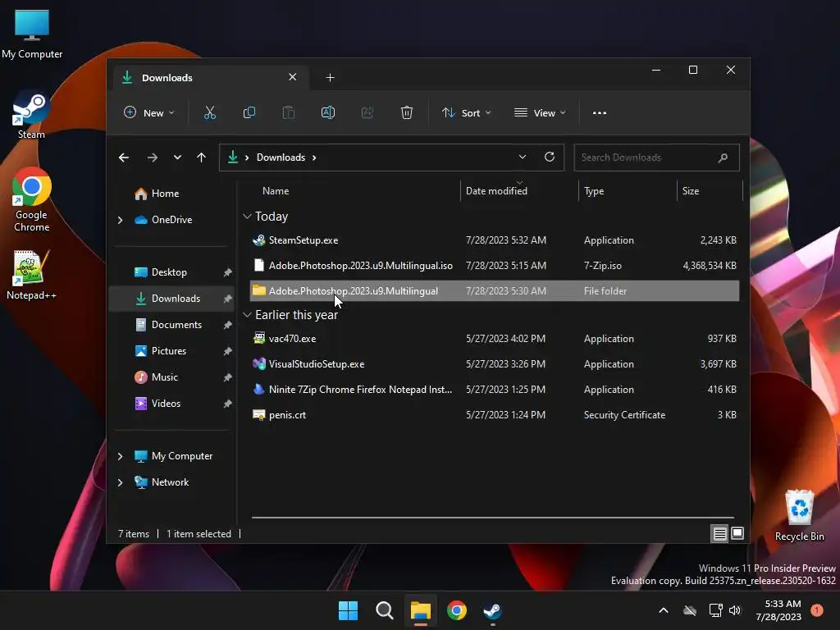Refresh the Downloads folder
The width and height of the screenshot is (840, 630).
coord(549,157)
